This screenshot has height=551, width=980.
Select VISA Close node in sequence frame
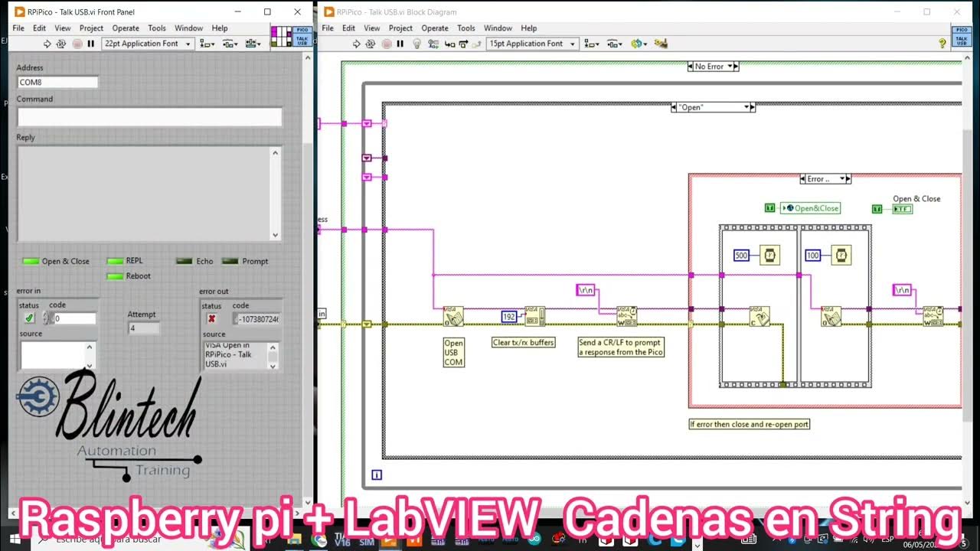tap(759, 316)
